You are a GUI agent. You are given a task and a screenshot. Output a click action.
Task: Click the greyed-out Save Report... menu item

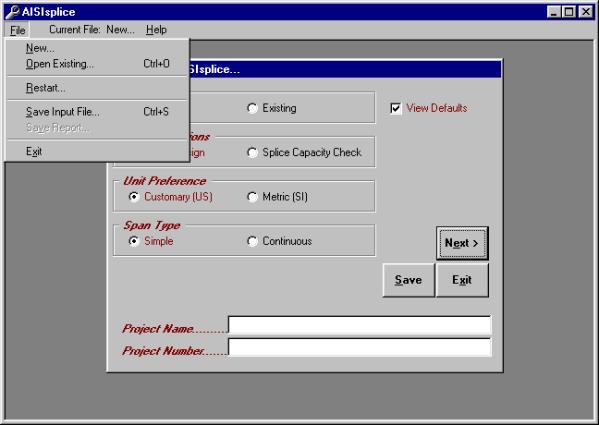pyautogui.click(x=97, y=128)
